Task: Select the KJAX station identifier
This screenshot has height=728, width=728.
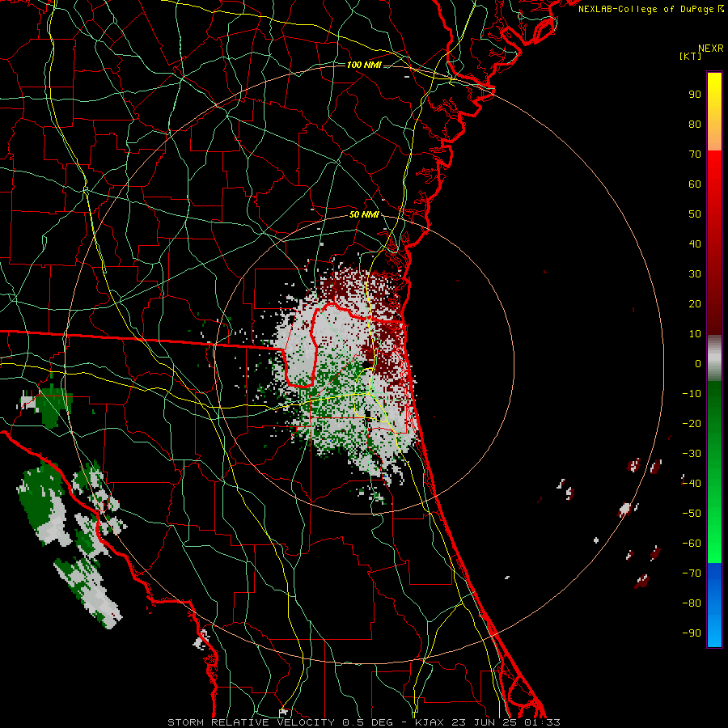Action: tap(431, 722)
